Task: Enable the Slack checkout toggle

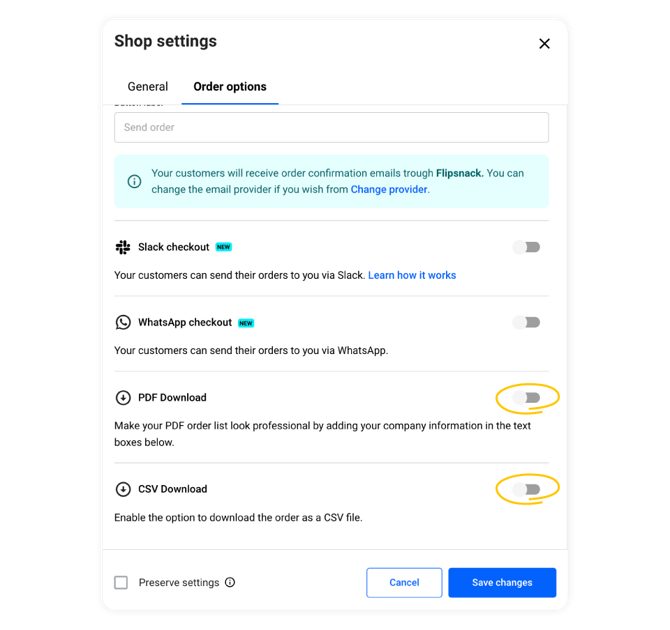Action: coord(526,247)
